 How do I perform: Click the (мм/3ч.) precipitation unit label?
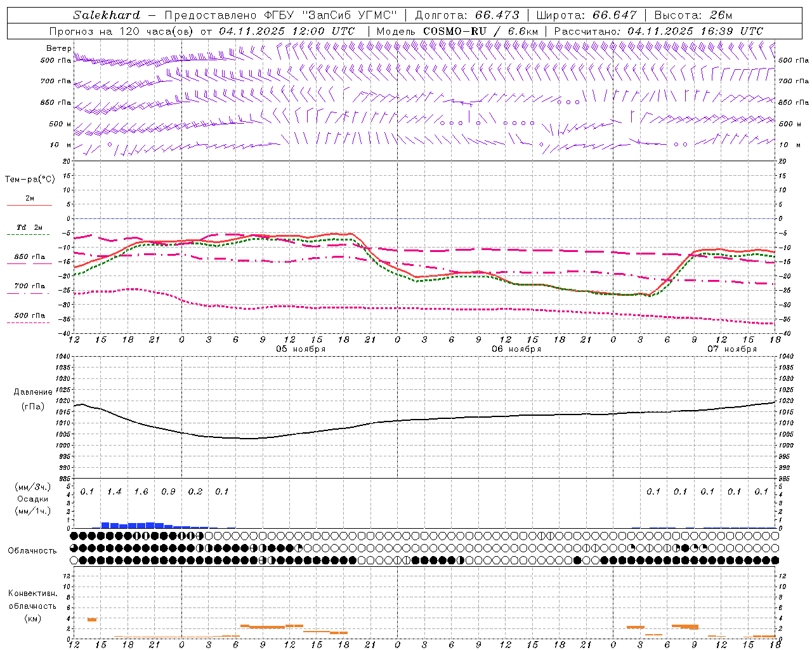pos(33,487)
